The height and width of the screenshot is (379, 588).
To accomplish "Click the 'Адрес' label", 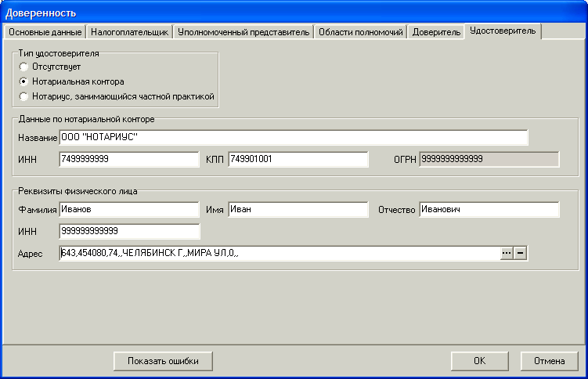I will [30, 254].
